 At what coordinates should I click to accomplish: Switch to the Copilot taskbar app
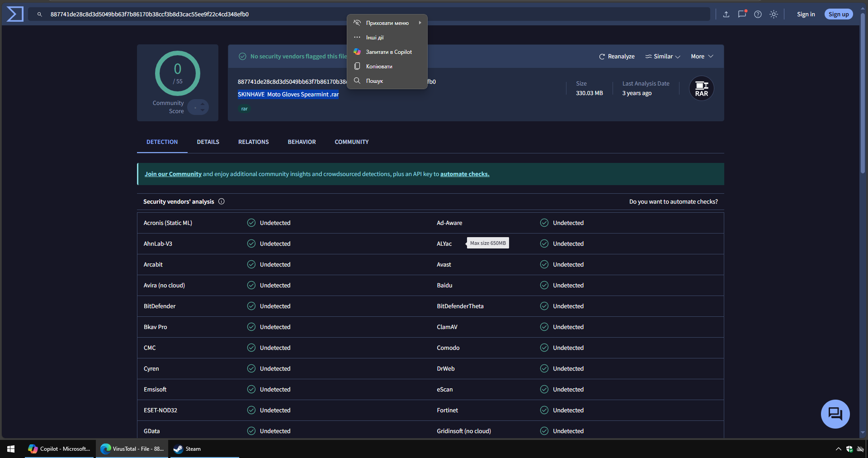pos(60,449)
